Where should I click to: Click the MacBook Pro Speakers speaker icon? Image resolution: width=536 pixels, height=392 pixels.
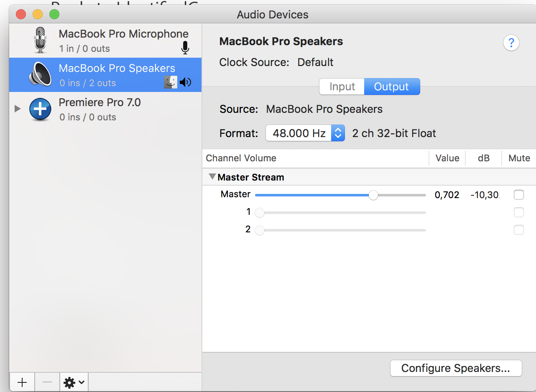tap(40, 74)
